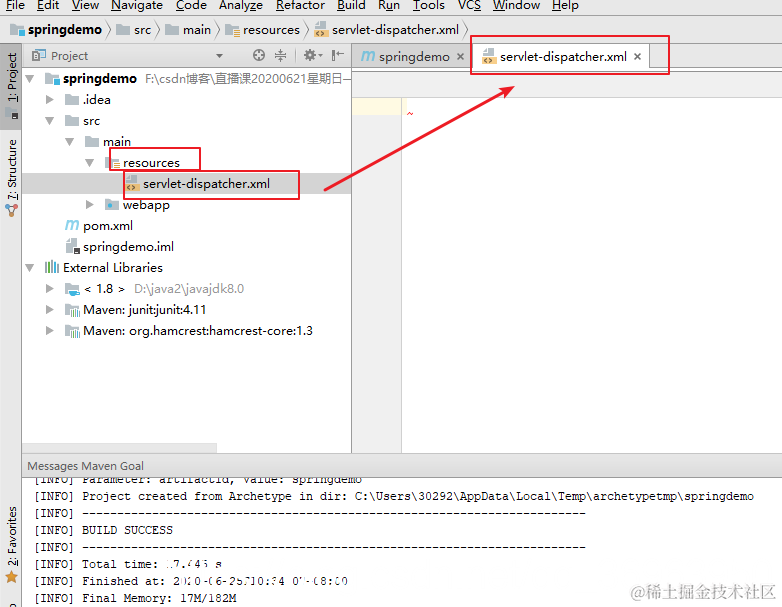Select the main folder in tree
782x607 pixels.
(x=117, y=142)
